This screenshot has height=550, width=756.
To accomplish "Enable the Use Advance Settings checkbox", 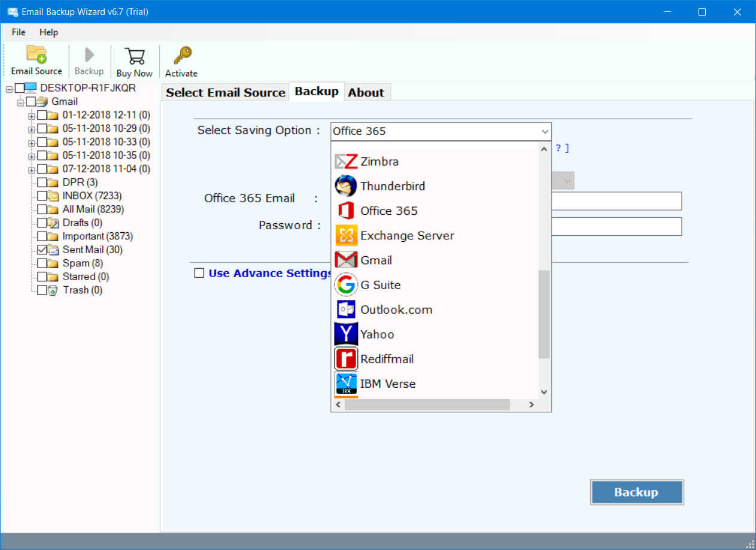I will 199,273.
